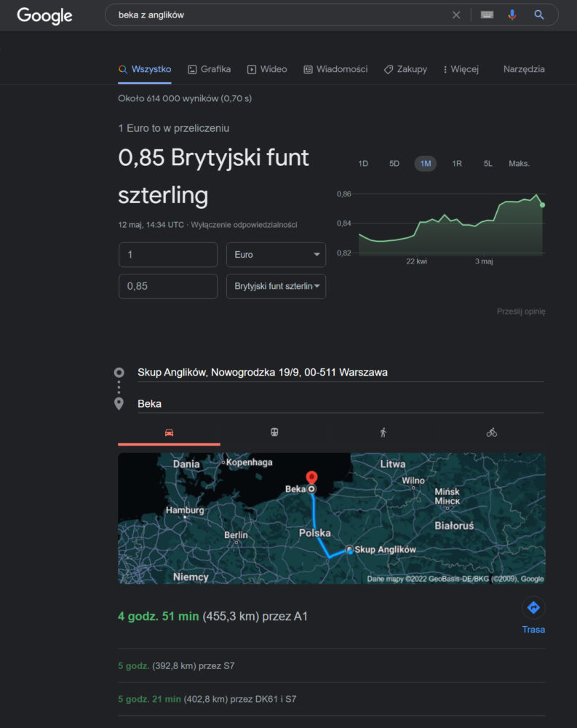This screenshot has height=728, width=577.
Task: Select the Wszystko tab
Action: click(145, 69)
